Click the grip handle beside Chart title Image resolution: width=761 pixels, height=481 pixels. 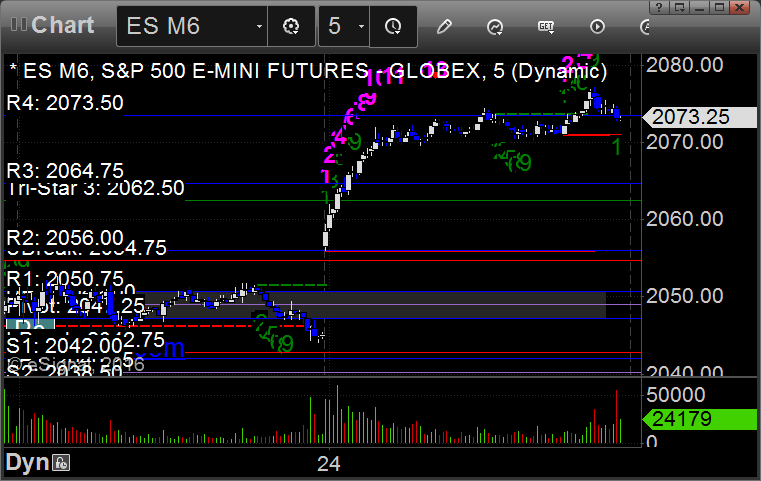[18, 24]
